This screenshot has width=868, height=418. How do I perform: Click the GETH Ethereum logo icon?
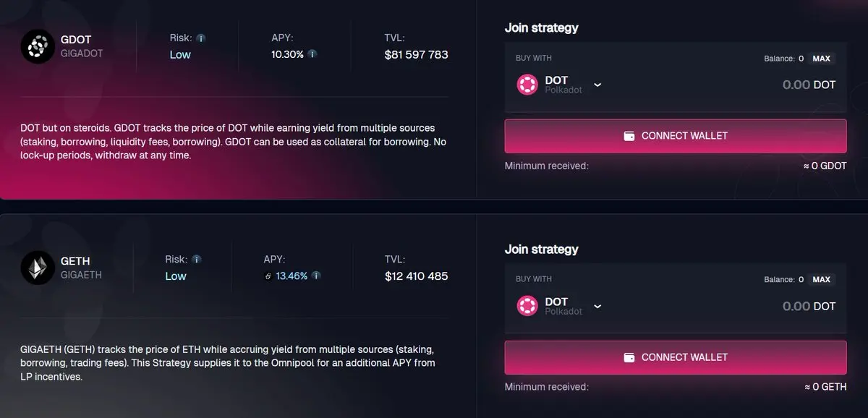coord(38,268)
